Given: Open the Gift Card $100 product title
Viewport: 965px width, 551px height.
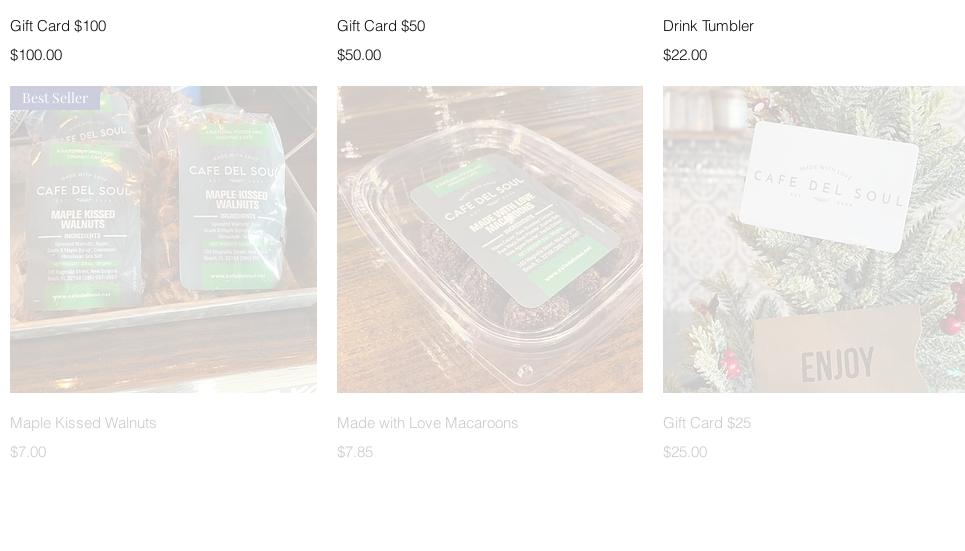Looking at the screenshot, I should tap(58, 26).
